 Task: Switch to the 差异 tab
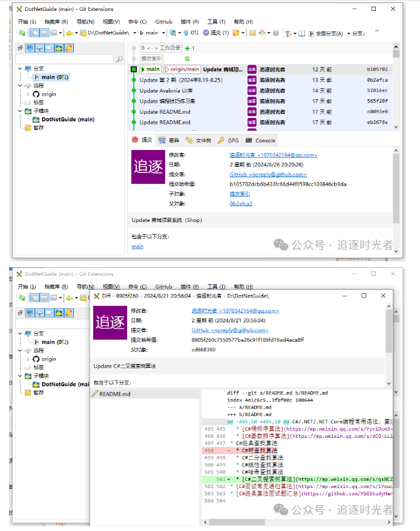pyautogui.click(x=169, y=140)
